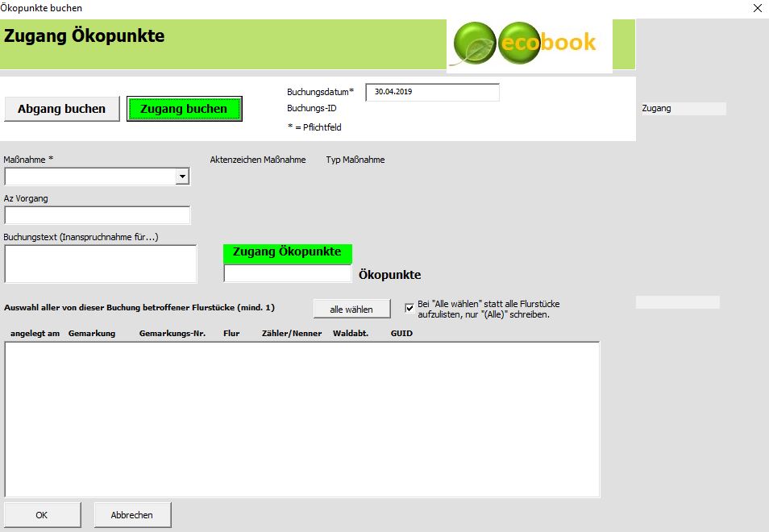This screenshot has width=769, height=532.
Task: Select the Zugang field on the right
Action: (x=684, y=108)
